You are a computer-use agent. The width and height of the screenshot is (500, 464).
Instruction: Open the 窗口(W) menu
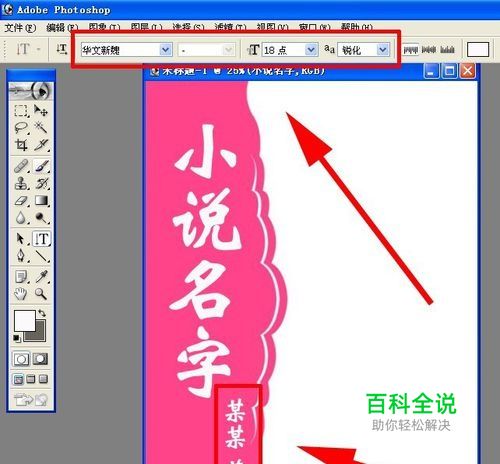click(314, 28)
